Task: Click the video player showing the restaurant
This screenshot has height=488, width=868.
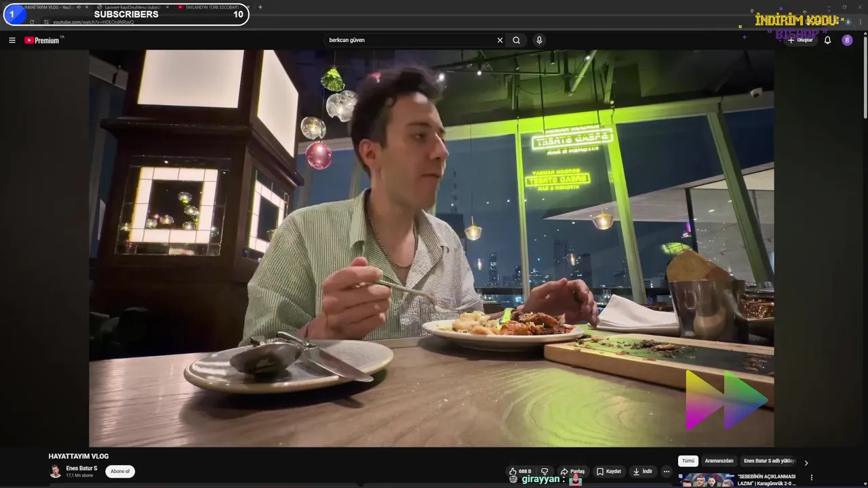Action: [431, 248]
